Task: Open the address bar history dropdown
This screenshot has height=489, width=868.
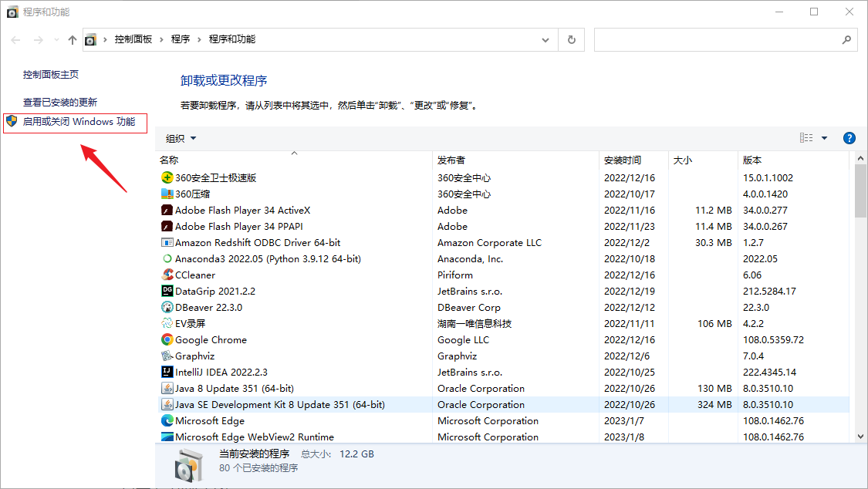Action: coord(546,39)
